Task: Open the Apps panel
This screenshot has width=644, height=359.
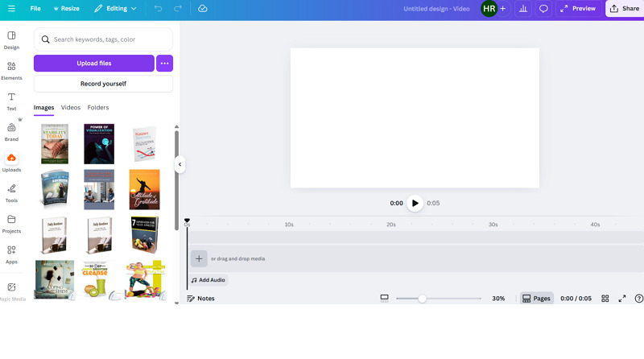Action: (11, 254)
